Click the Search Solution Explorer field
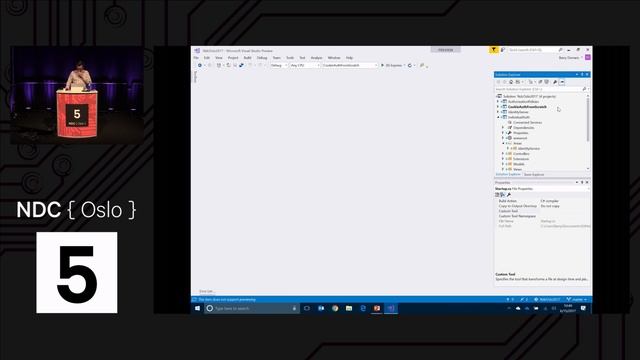The height and width of the screenshot is (360, 640). point(541,89)
